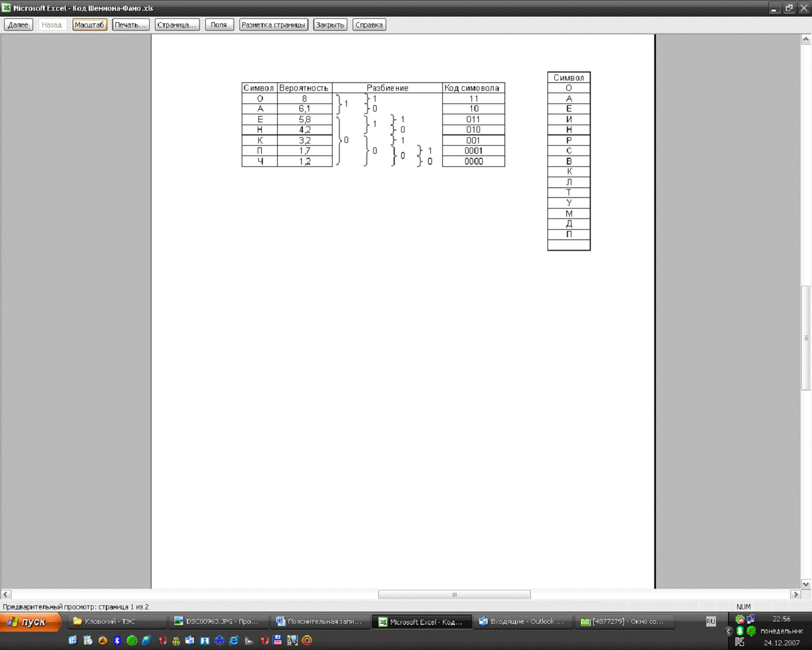812x650 pixels.
Task: Click the Excel icon in the title bar
Action: [x=6, y=8]
